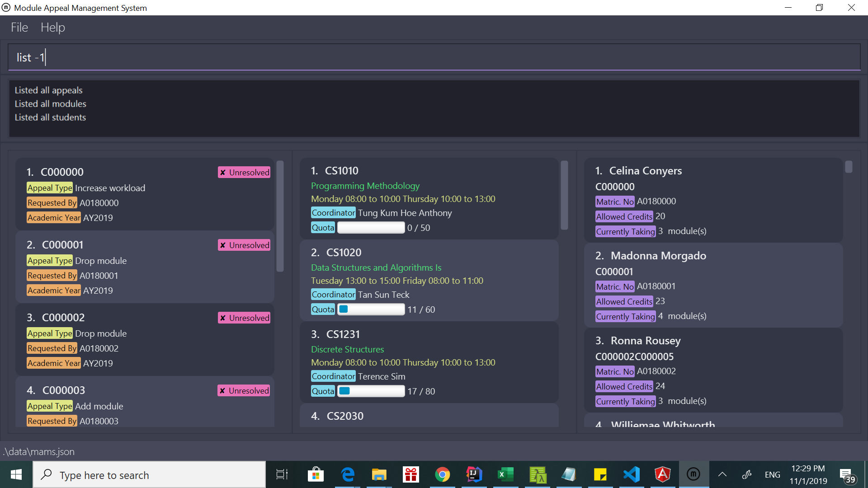The width and height of the screenshot is (868, 488).
Task: Select module CS1020 title
Action: tap(344, 253)
